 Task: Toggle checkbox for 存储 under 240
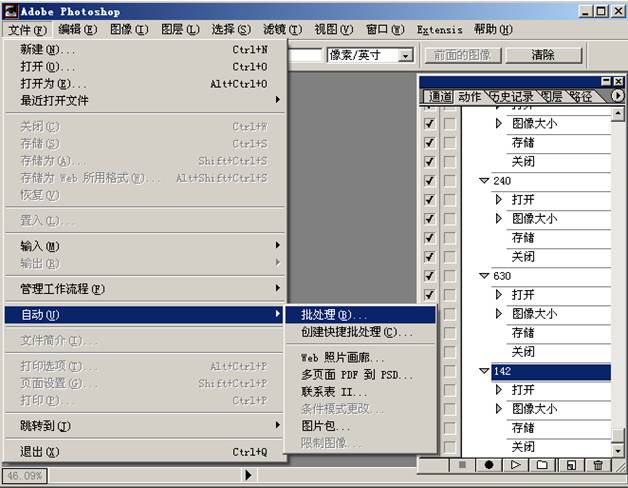429,238
